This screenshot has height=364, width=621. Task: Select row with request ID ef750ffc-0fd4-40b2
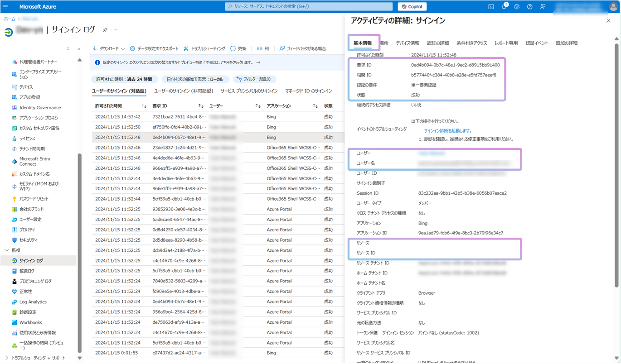coord(217,127)
